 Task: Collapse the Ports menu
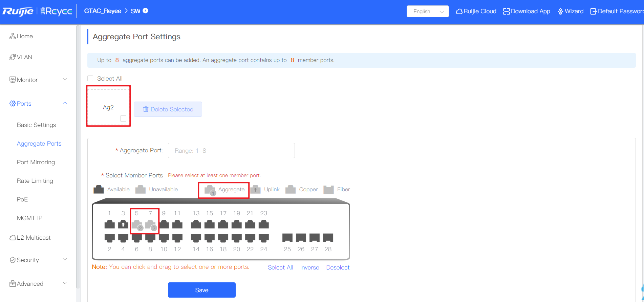[x=38, y=104]
